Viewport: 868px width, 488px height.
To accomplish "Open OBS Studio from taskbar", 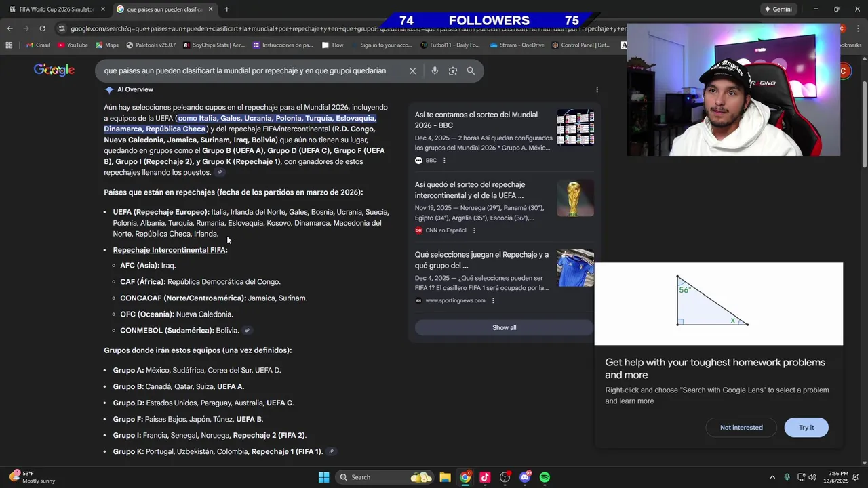I will pos(505,477).
